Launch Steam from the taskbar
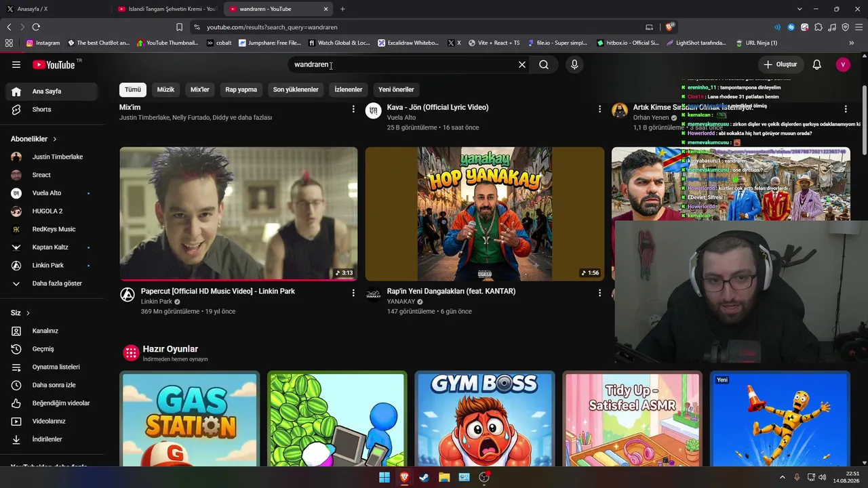Viewport: 868px width, 488px height. point(425,477)
